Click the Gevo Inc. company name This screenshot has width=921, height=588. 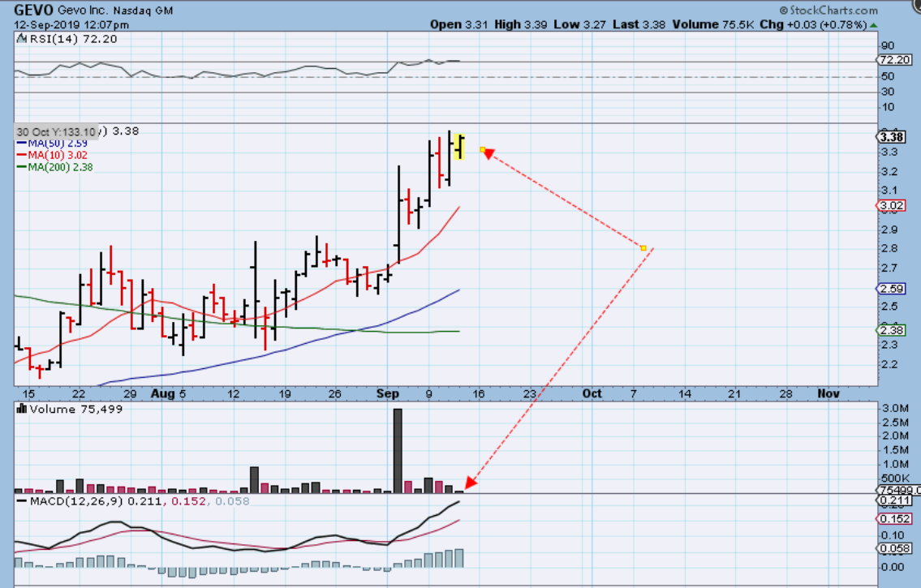(84, 11)
